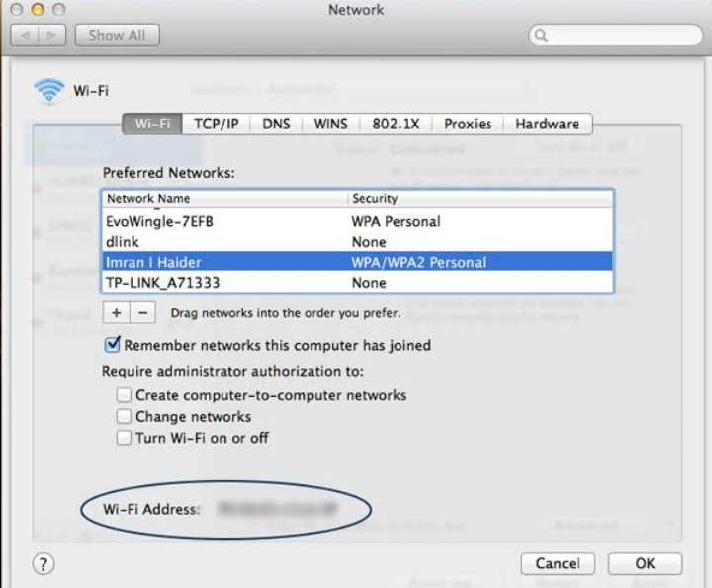Go to the Hardware tab
Image resolution: width=712 pixels, height=588 pixels.
pos(547,124)
